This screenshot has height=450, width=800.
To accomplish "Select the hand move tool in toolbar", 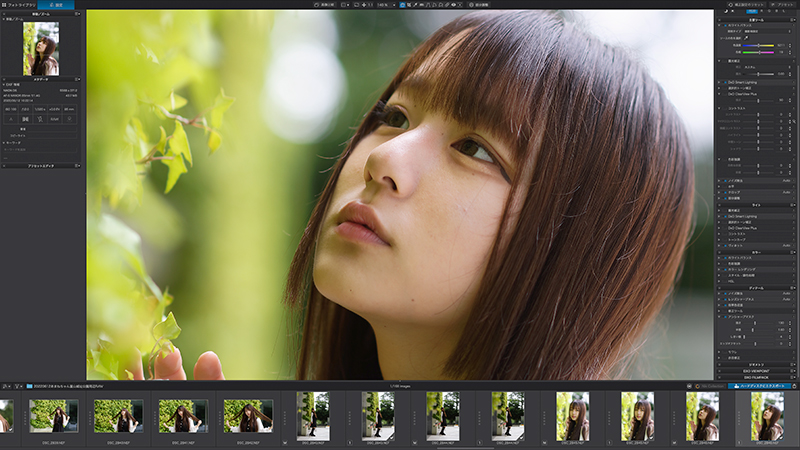I will pyautogui.click(x=403, y=5).
